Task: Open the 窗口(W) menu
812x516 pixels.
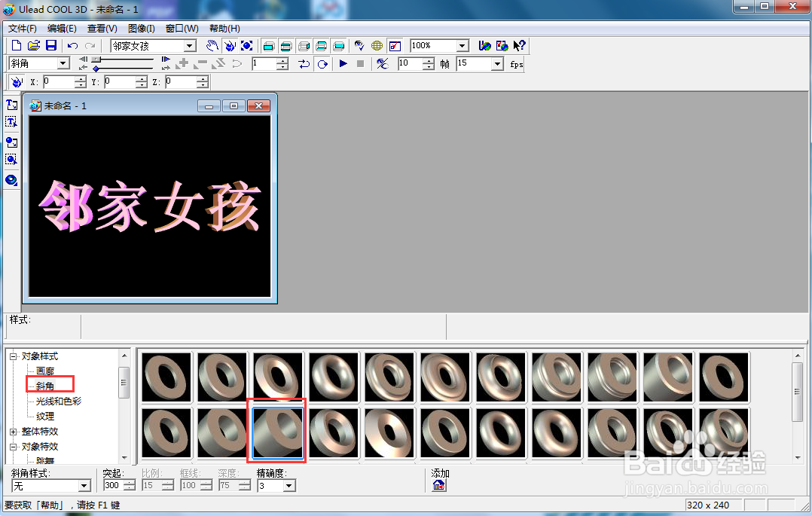Action: click(182, 29)
